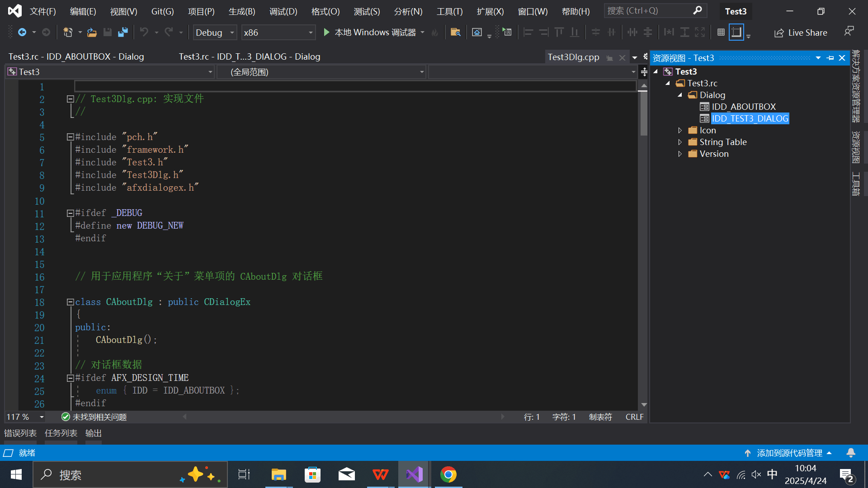Toggle guidelines display in dialog editor

(736, 32)
